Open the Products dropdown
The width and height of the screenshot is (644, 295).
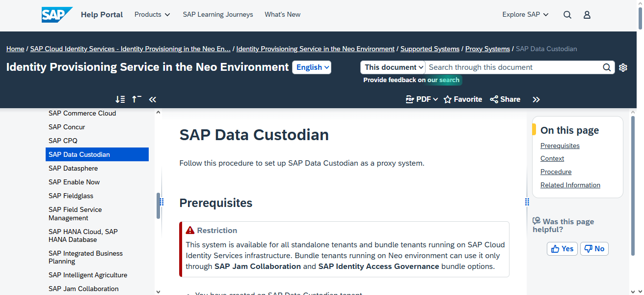pos(152,14)
